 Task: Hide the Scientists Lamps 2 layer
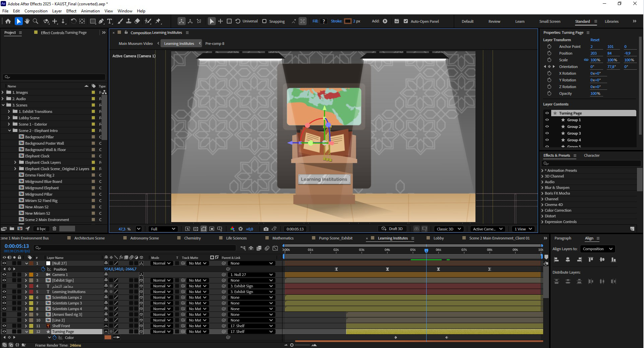[x=4, y=297]
